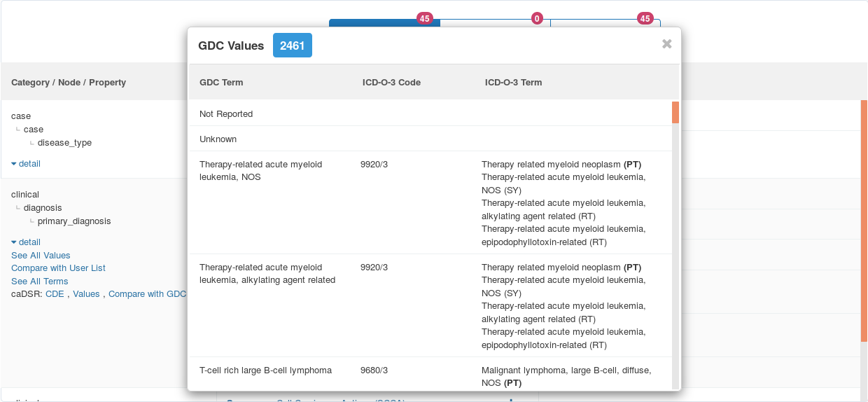
Task: Open the See All Values link
Action: (41, 256)
